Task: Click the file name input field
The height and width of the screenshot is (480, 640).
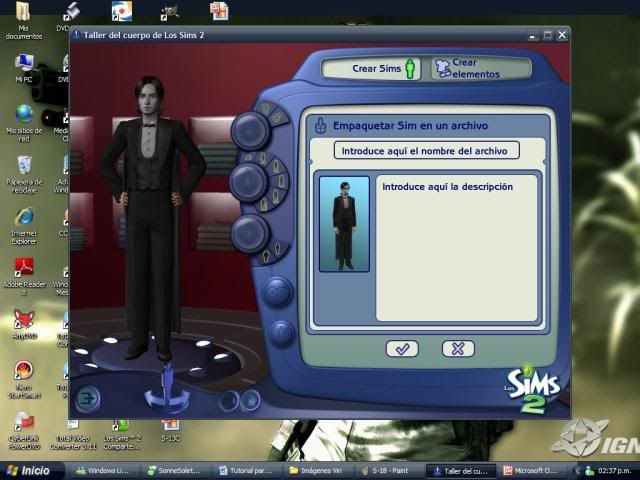Action: tap(427, 151)
